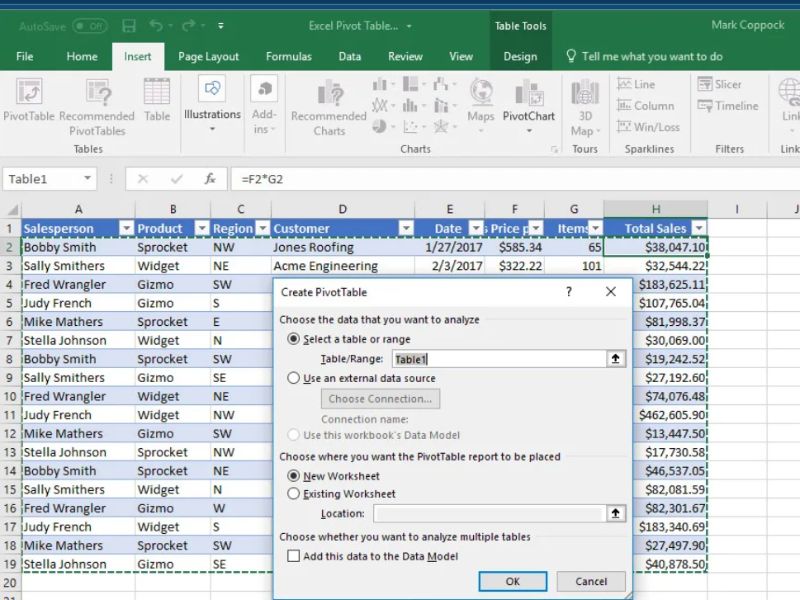This screenshot has height=600, width=800.
Task: Click the Table/Range input field
Action: pyautogui.click(x=498, y=358)
